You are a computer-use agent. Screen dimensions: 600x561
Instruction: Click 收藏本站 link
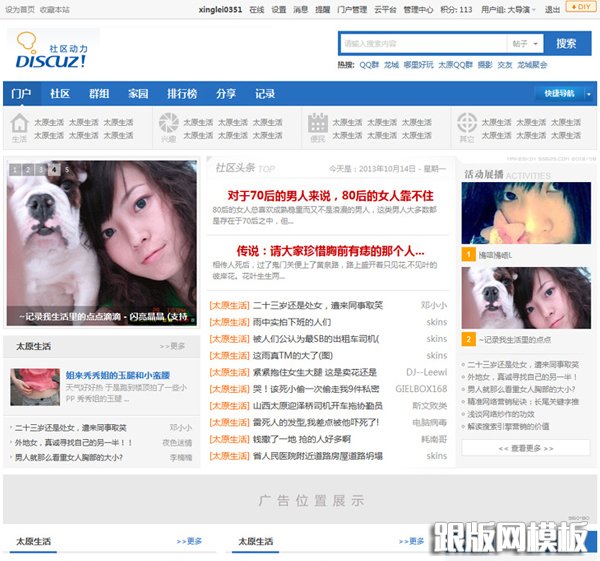click(55, 10)
